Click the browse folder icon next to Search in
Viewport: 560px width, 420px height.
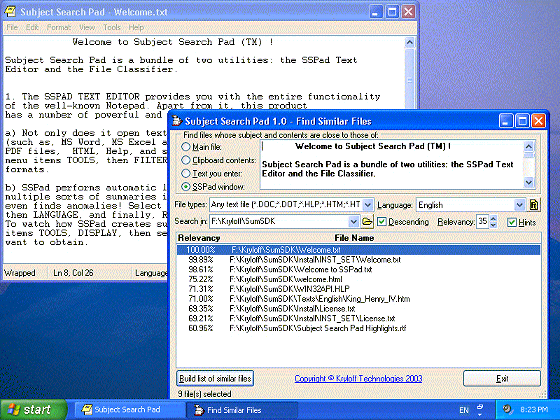[367, 222]
